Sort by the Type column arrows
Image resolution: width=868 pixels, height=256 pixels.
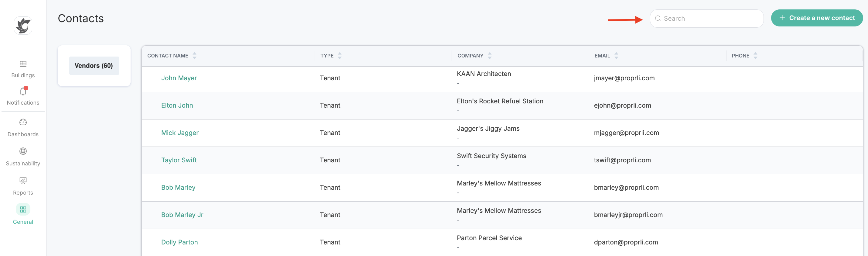340,56
